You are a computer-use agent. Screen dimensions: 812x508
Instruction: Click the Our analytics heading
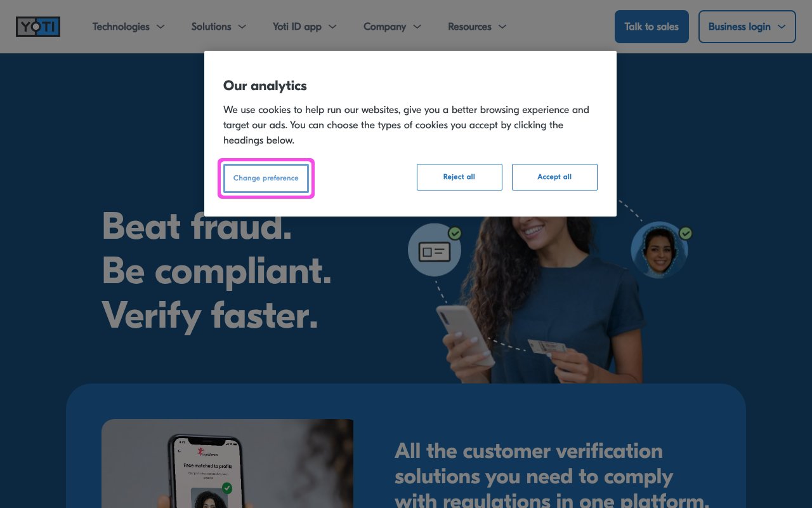click(x=265, y=86)
